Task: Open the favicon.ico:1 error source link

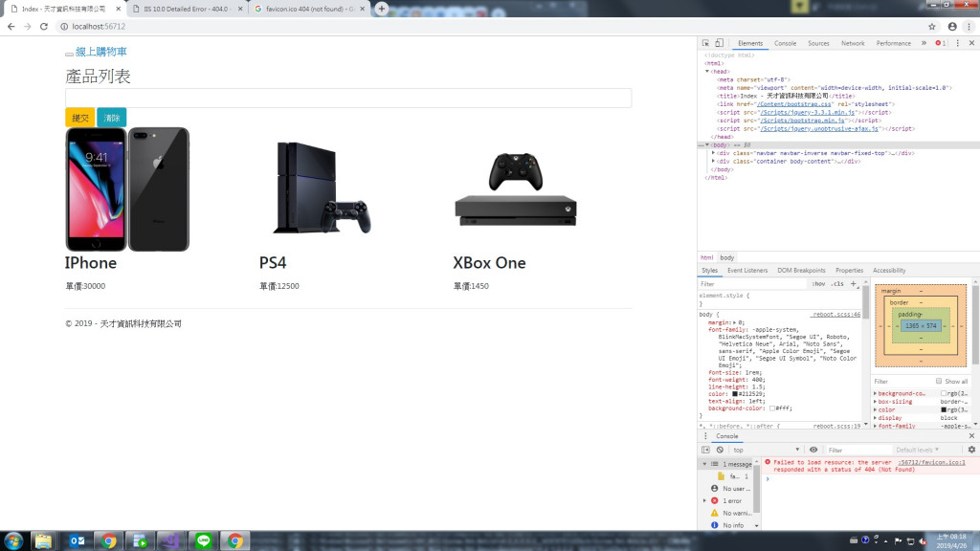Action: [931, 462]
